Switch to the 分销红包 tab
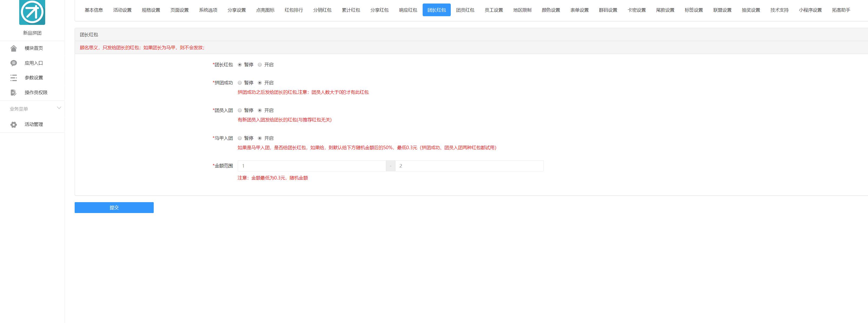The height and width of the screenshot is (323, 868). (x=323, y=10)
